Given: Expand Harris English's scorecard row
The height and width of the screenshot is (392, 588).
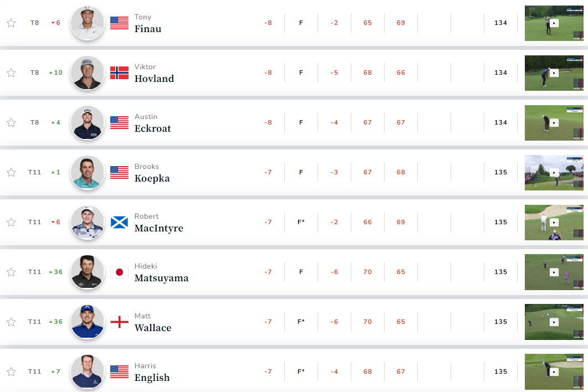Looking at the screenshot, I should click(333, 372).
